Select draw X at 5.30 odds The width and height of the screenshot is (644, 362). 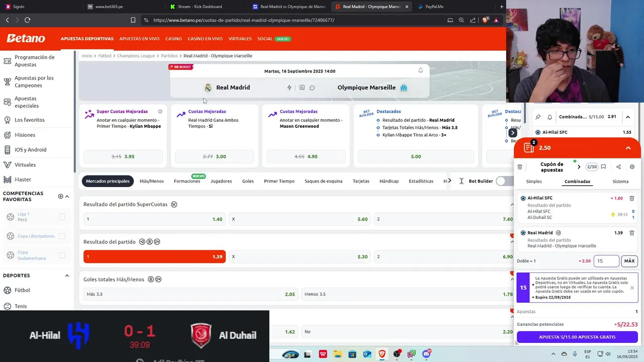tap(300, 256)
